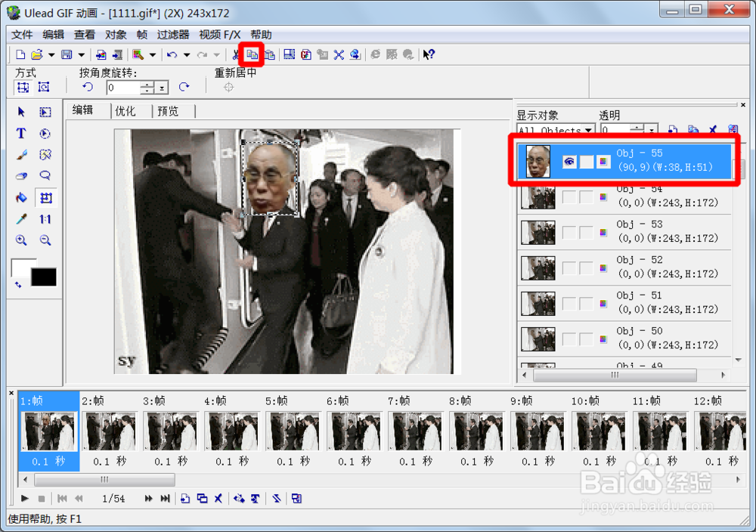Jump to last frame button
Viewport: 756px width, 532px height.
click(165, 498)
